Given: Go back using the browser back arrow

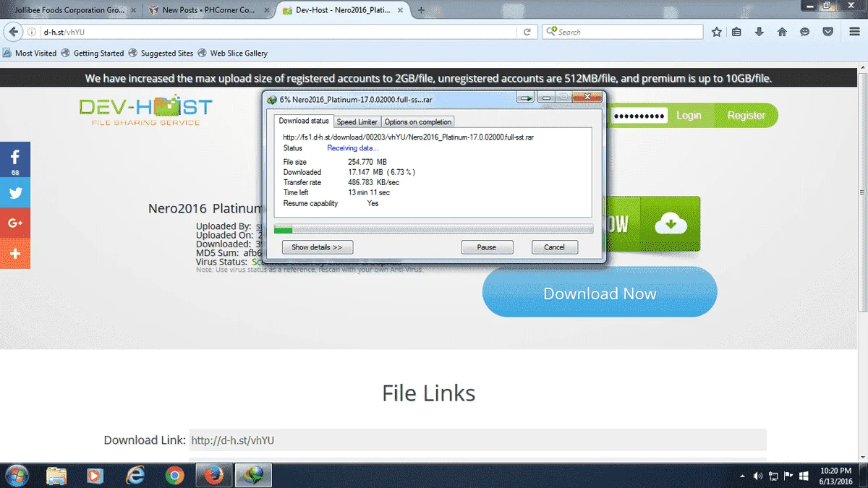Looking at the screenshot, I should [12, 32].
